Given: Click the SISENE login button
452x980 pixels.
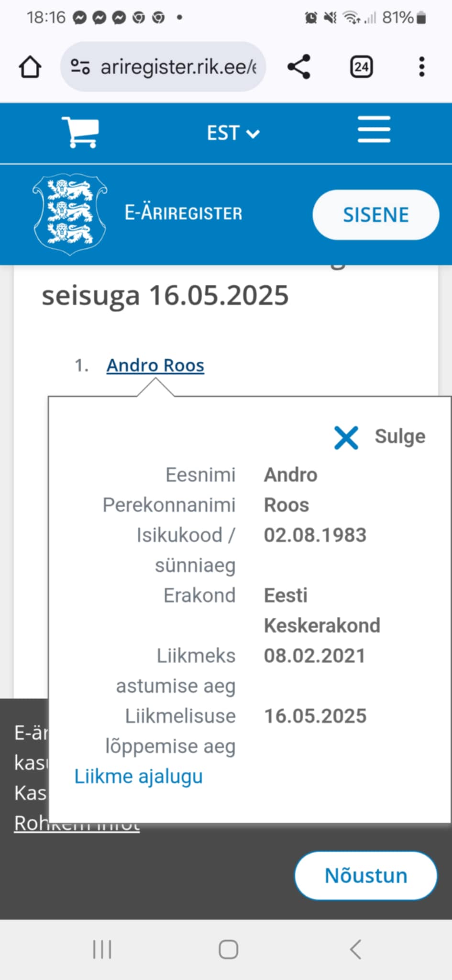Looking at the screenshot, I should tap(376, 215).
